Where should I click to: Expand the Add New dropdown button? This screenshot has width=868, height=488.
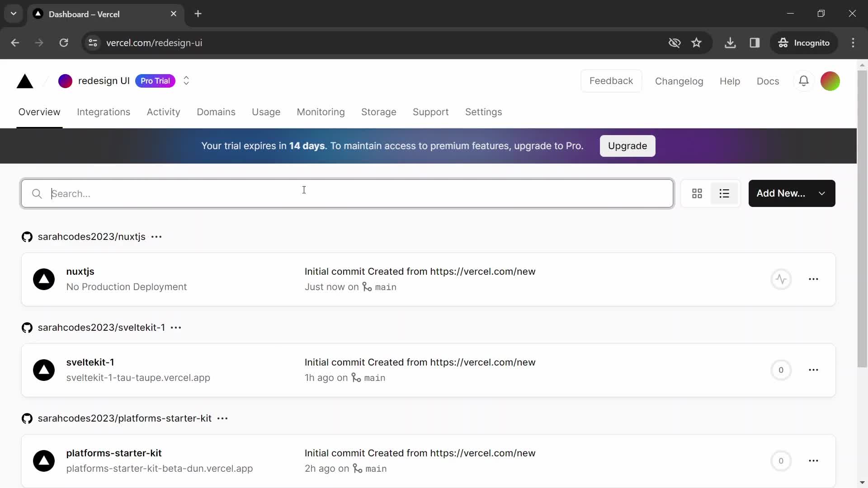pos(822,193)
